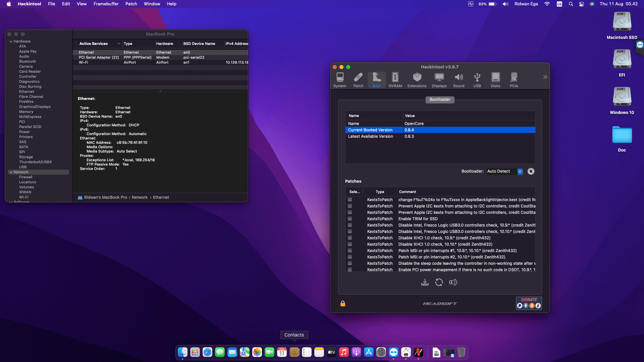Expand the toolbar overflow chevron

coord(545,77)
